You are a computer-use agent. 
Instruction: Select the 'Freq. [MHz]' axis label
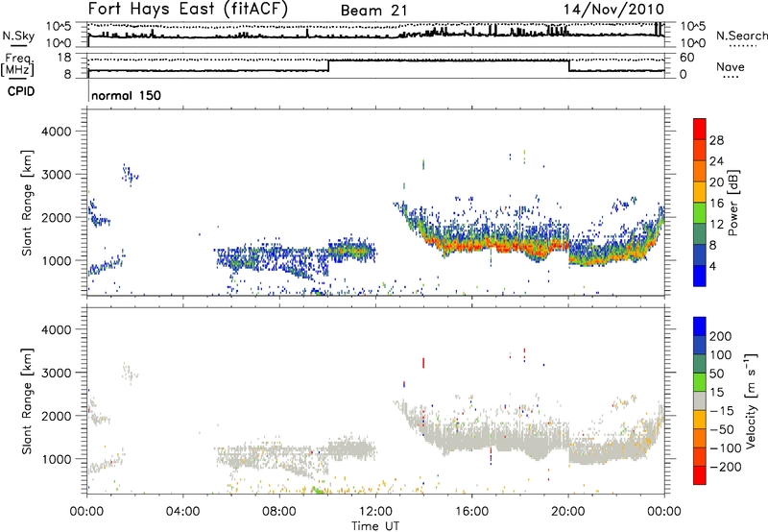click(17, 65)
